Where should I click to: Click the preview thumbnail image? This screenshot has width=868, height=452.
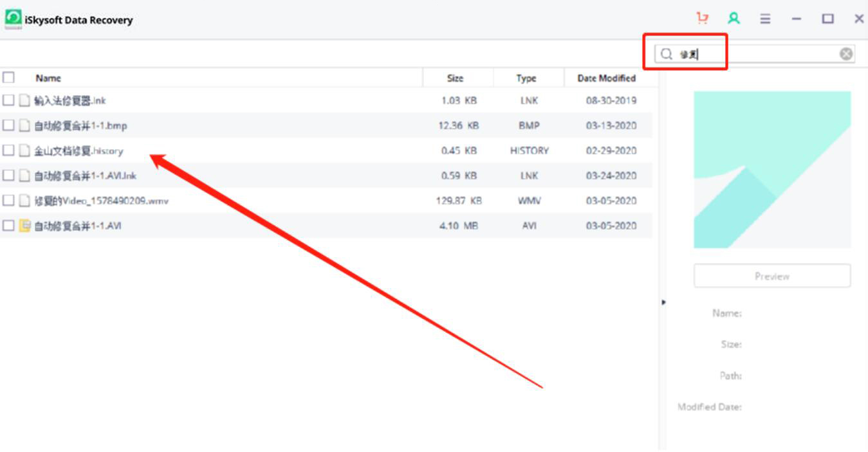[x=772, y=170]
